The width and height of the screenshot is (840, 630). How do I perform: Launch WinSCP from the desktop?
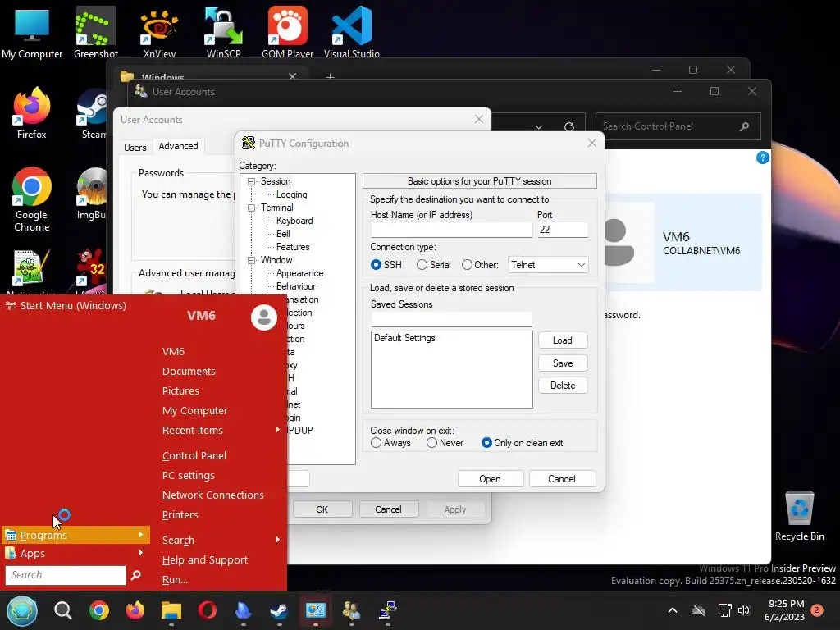click(223, 32)
